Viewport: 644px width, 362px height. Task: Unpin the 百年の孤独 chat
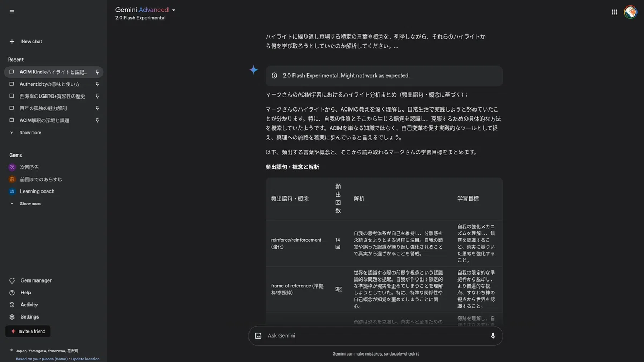coord(97,108)
